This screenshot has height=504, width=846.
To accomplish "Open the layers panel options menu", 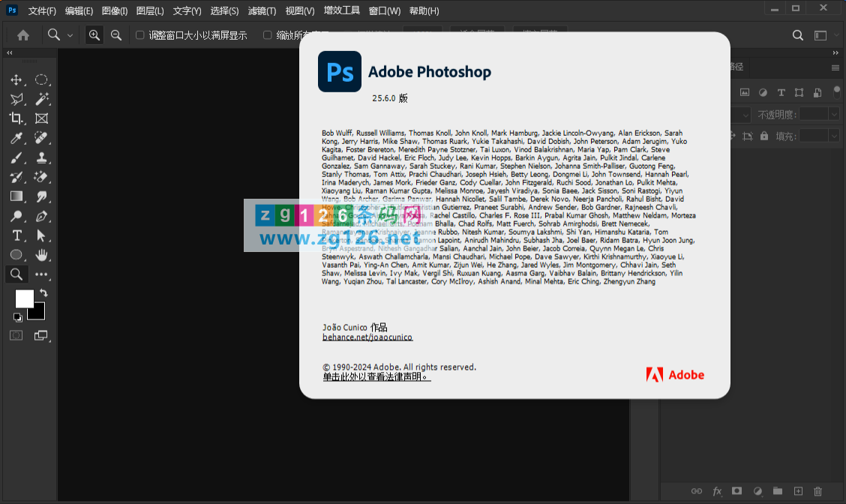I will [x=835, y=68].
